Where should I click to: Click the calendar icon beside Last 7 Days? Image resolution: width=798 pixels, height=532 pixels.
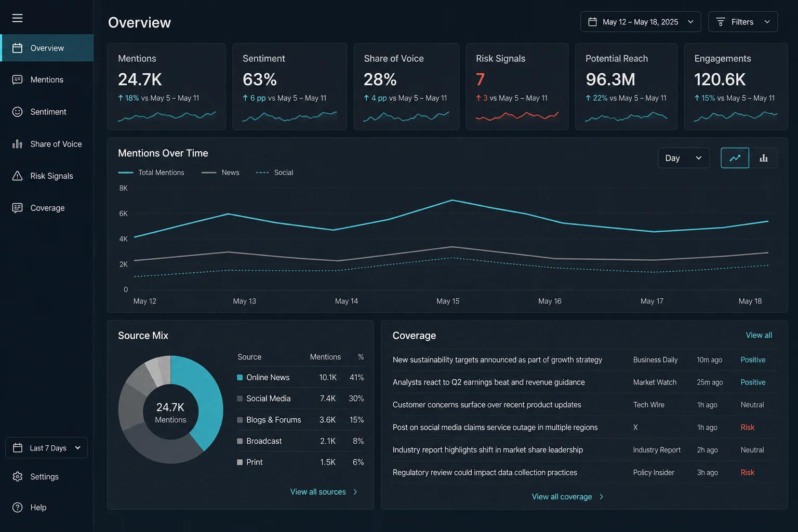tap(17, 448)
